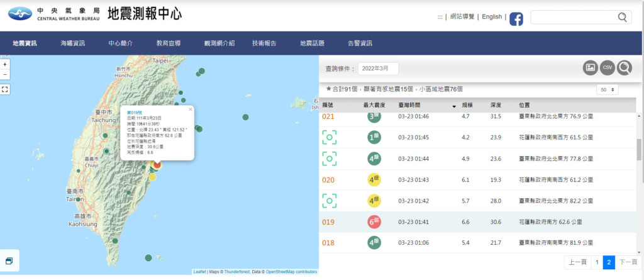Open the 技術報告 menu
The height and width of the screenshot is (280, 644).
click(x=264, y=43)
